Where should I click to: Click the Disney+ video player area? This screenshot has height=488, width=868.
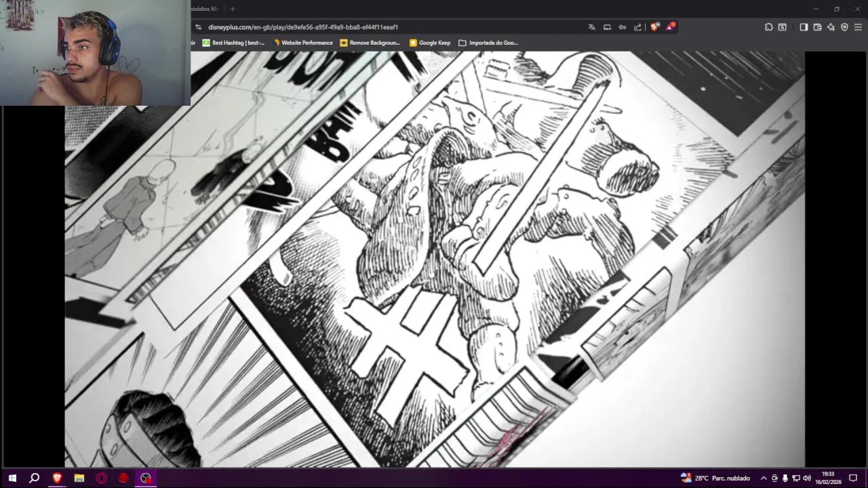tap(434, 259)
